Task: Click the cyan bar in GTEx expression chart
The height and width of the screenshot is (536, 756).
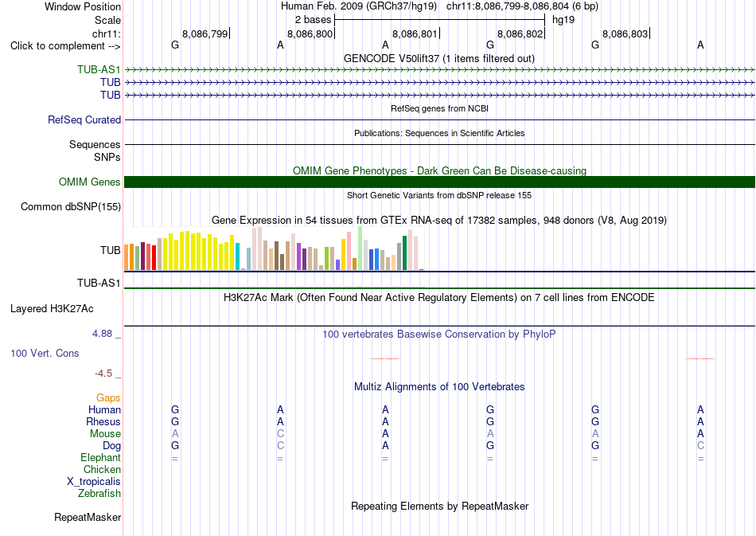Action: pyautogui.click(x=237, y=256)
